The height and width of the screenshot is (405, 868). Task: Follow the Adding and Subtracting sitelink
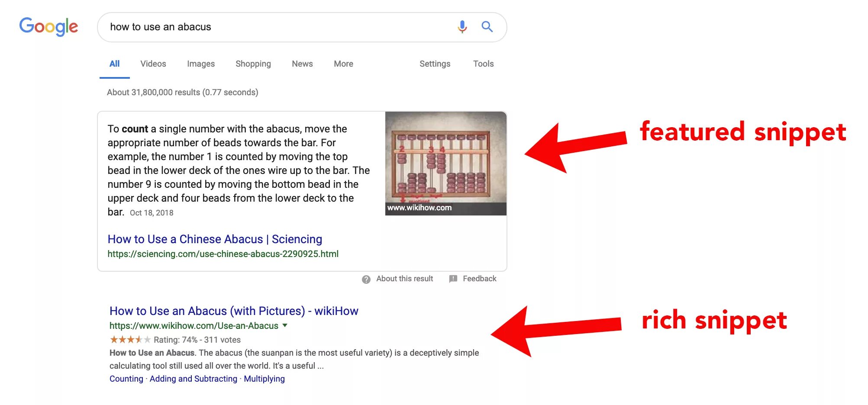[194, 379]
